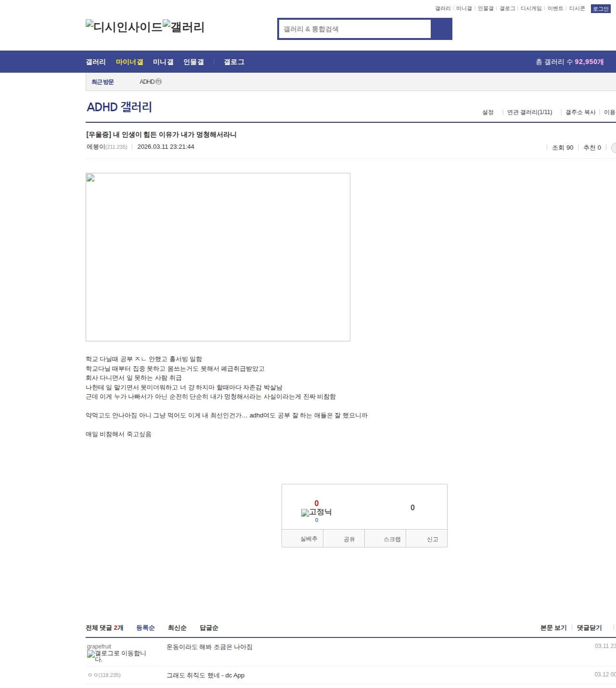Click 갤주소 복사 to copy the gallery address
This screenshot has width=616, height=688.
580,112
